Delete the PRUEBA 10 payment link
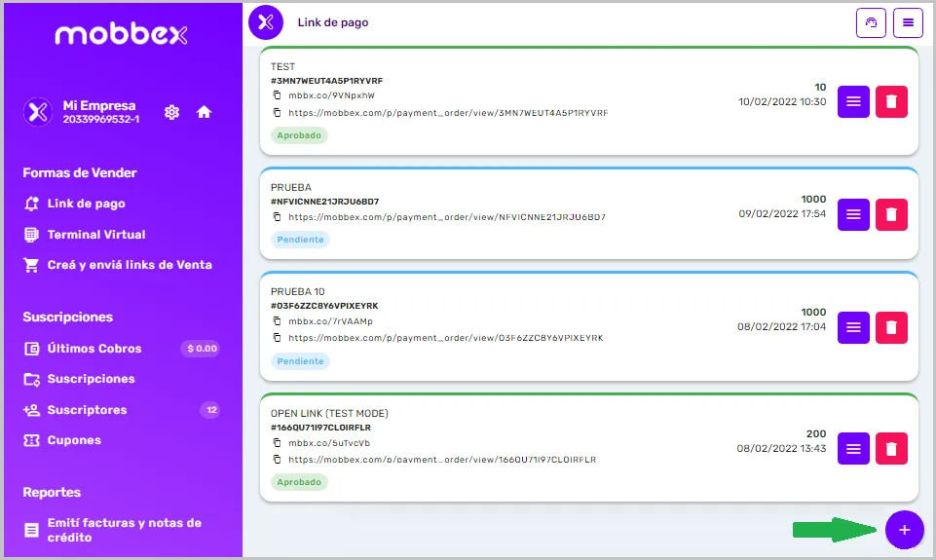The width and height of the screenshot is (936, 560). click(x=891, y=327)
